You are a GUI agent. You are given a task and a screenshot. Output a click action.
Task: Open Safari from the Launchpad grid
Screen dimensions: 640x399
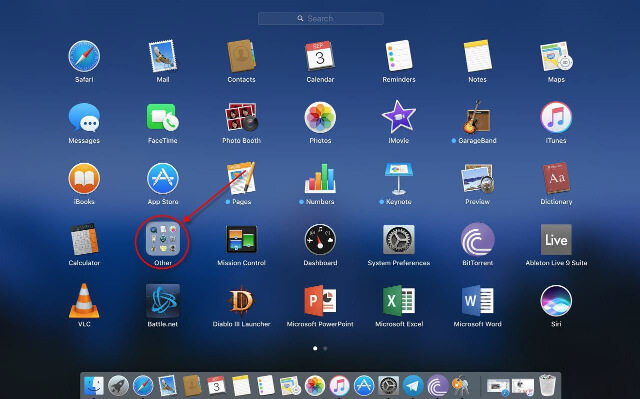tap(84, 56)
